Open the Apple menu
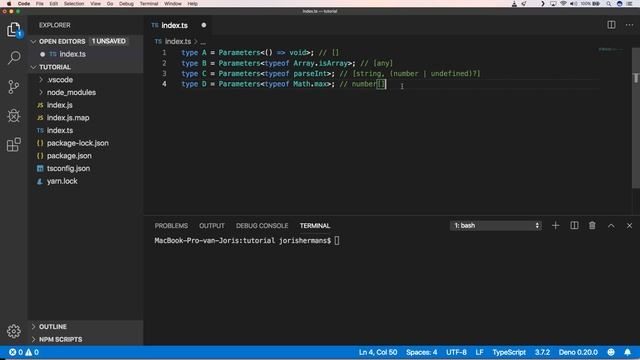Image resolution: width=640 pixels, height=360 pixels. coord(9,4)
